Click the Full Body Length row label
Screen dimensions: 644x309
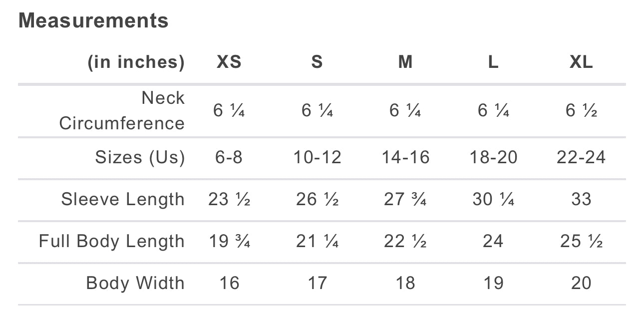coord(112,241)
